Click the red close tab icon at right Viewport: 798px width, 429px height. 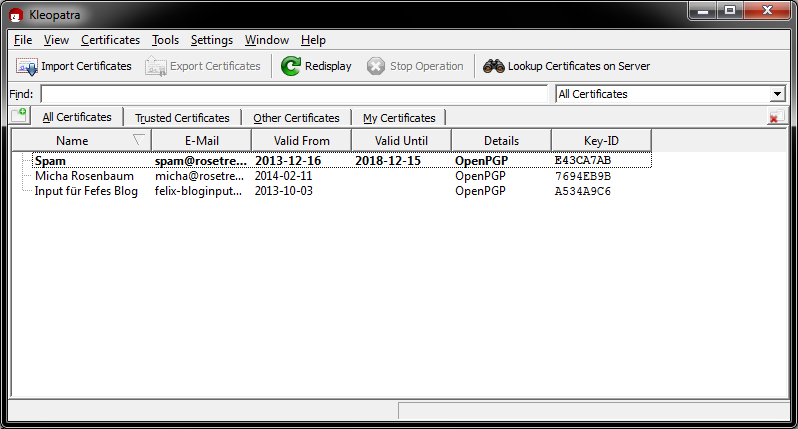pos(773,118)
